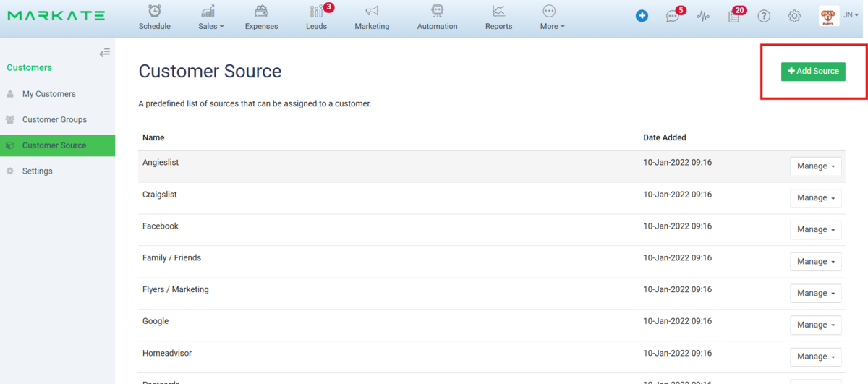
Task: Click the Sales chart icon
Action: pos(208,11)
